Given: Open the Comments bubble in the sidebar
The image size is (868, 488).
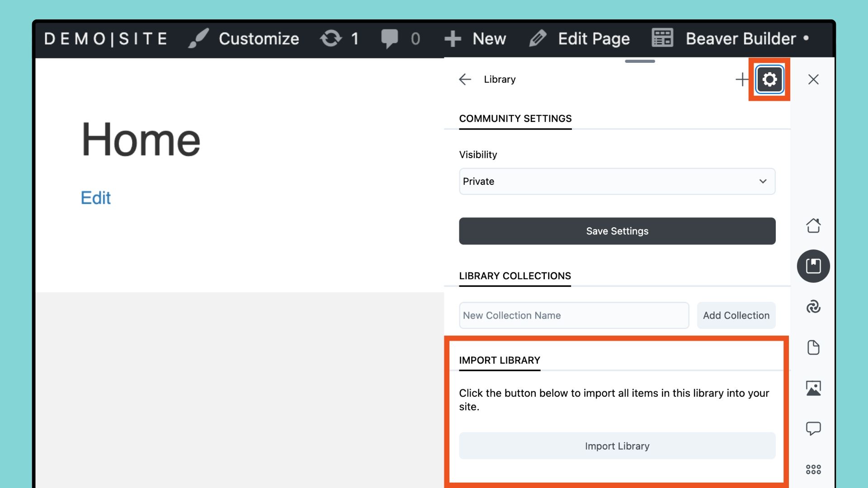Looking at the screenshot, I should [x=813, y=428].
